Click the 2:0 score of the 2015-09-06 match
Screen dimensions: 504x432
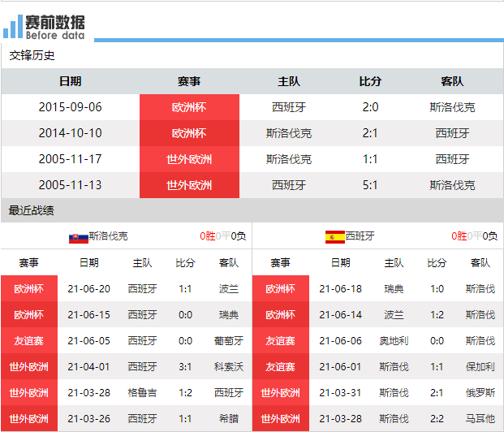pos(370,107)
